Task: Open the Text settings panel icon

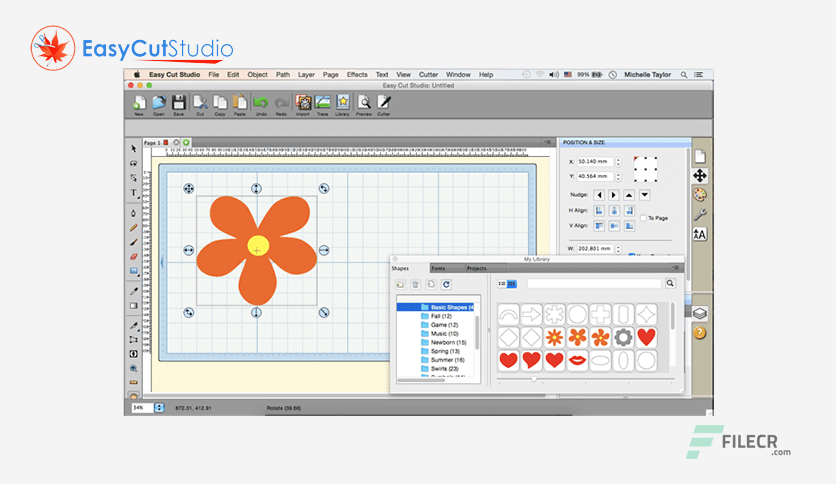Action: click(x=700, y=234)
